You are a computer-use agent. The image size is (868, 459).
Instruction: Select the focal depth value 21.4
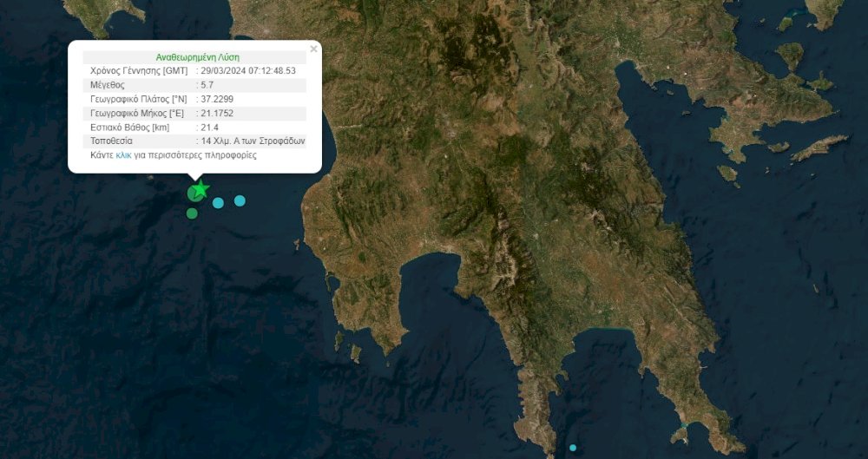coord(209,128)
